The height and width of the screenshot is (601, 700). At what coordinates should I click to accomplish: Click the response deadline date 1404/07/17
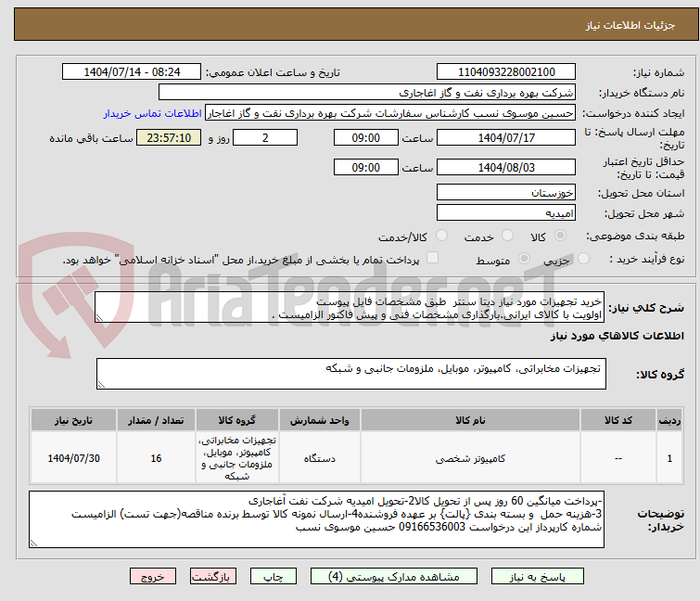[x=506, y=137]
